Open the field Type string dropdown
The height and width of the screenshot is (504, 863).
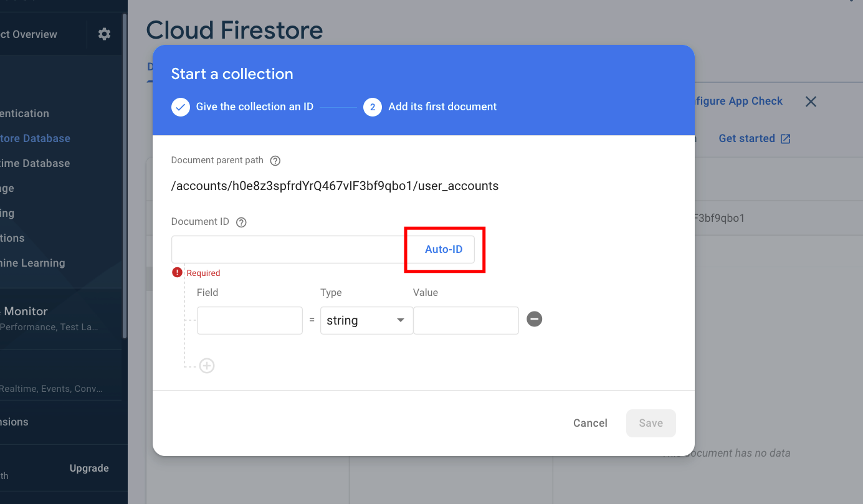[x=366, y=320]
